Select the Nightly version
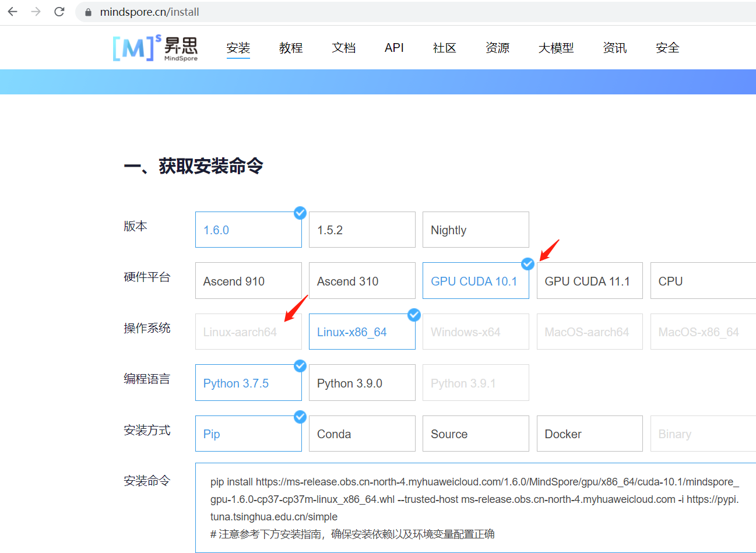The height and width of the screenshot is (553, 756). pyautogui.click(x=476, y=230)
